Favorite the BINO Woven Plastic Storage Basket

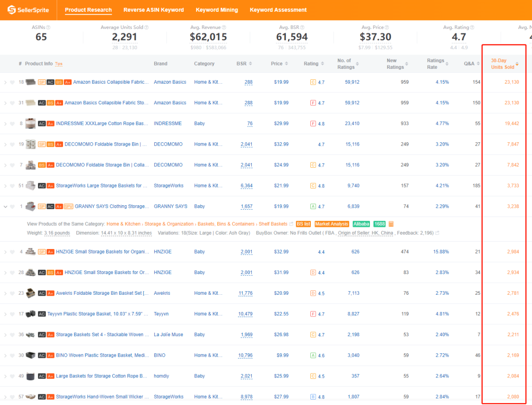(x=12, y=355)
